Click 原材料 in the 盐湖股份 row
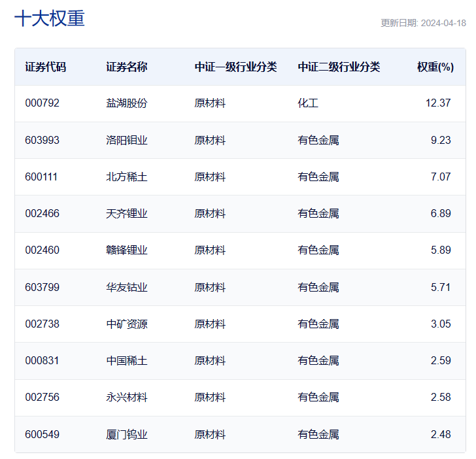Viewport: 476px width, 459px height. [x=210, y=103]
